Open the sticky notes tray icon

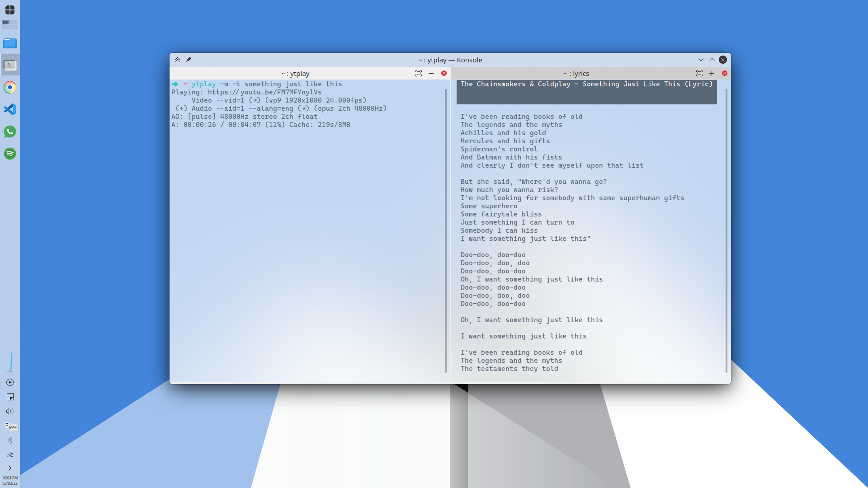10,397
